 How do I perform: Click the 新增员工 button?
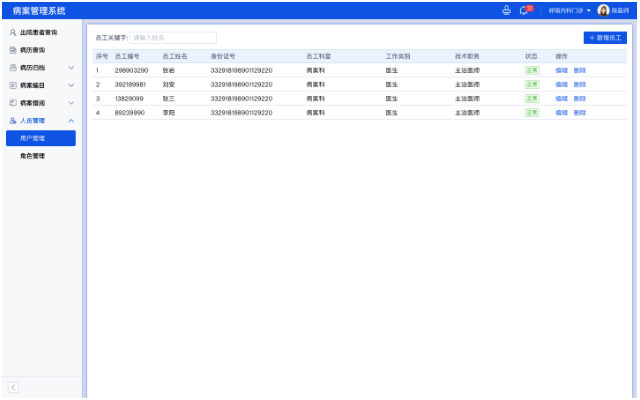tap(605, 37)
